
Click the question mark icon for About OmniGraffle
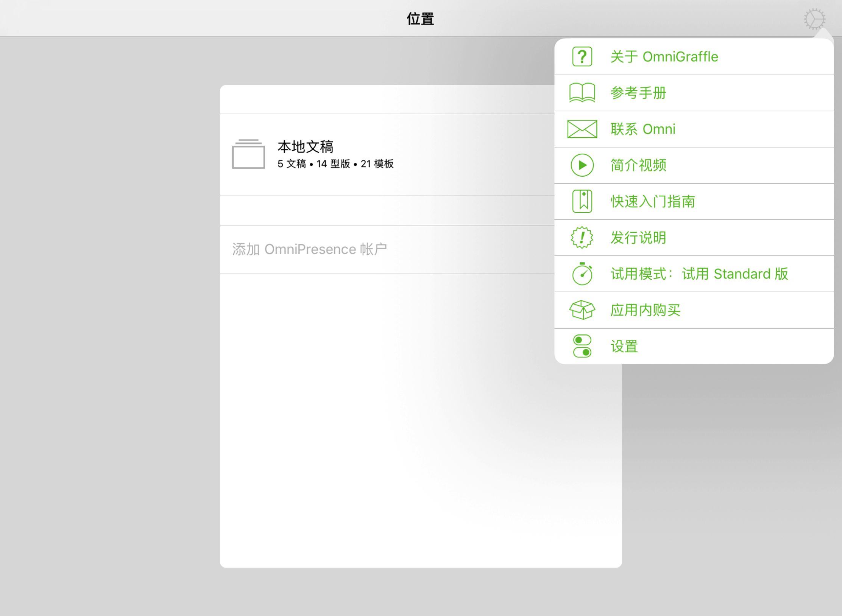(x=582, y=57)
